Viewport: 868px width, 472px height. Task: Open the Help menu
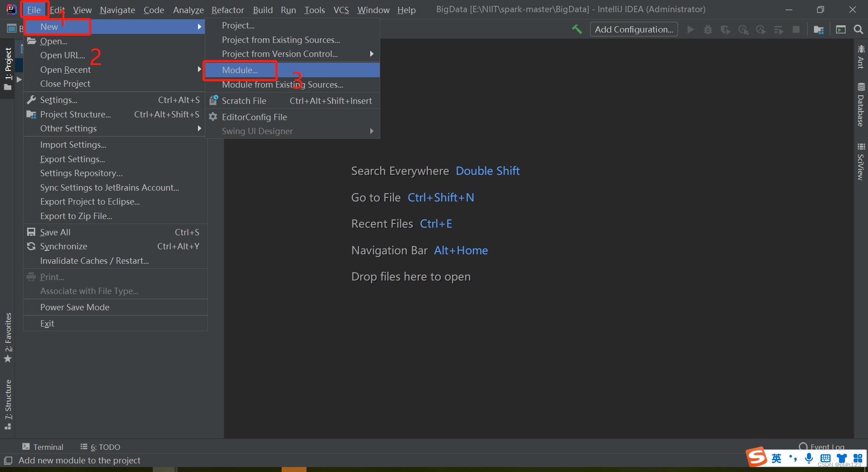point(406,10)
